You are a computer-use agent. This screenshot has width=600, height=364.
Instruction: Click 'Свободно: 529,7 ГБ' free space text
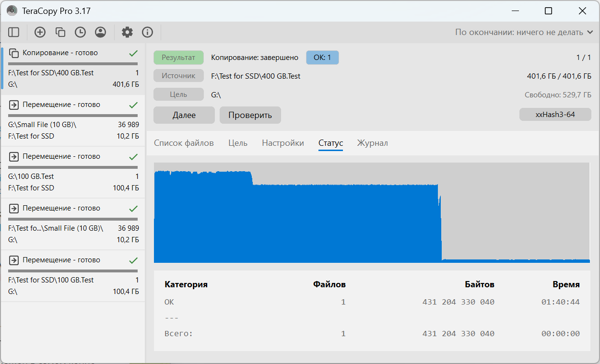click(558, 95)
